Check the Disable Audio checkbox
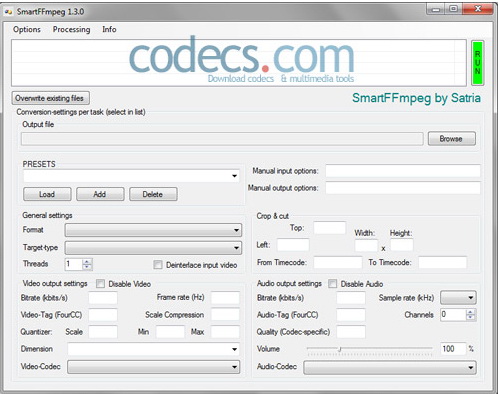 332,284
